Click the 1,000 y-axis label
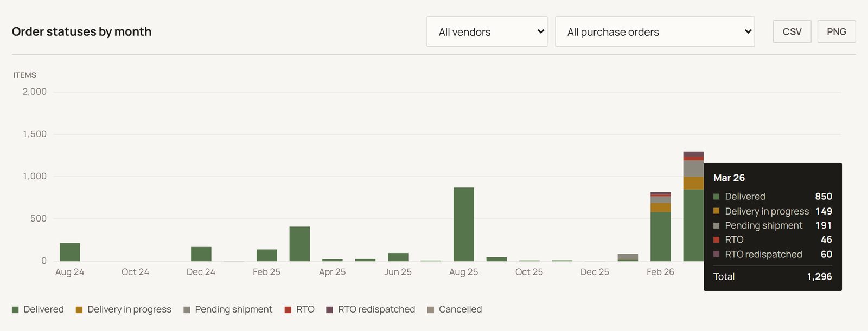Image resolution: width=868 pixels, height=331 pixels. pos(35,176)
